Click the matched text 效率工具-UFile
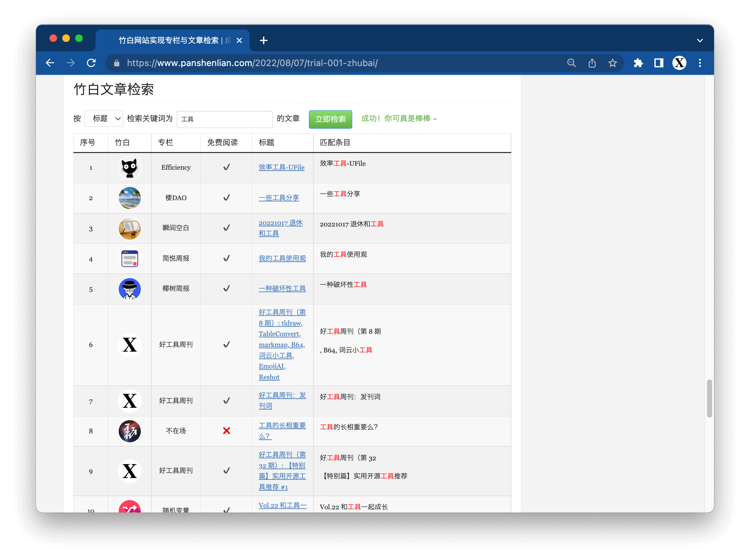The height and width of the screenshot is (560, 750). [x=343, y=163]
